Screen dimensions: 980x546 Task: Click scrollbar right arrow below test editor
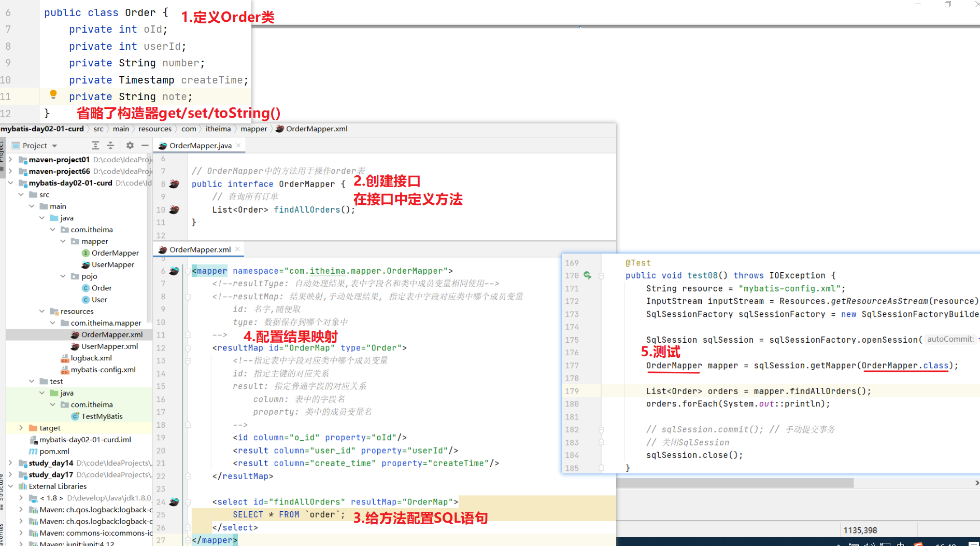click(x=976, y=483)
